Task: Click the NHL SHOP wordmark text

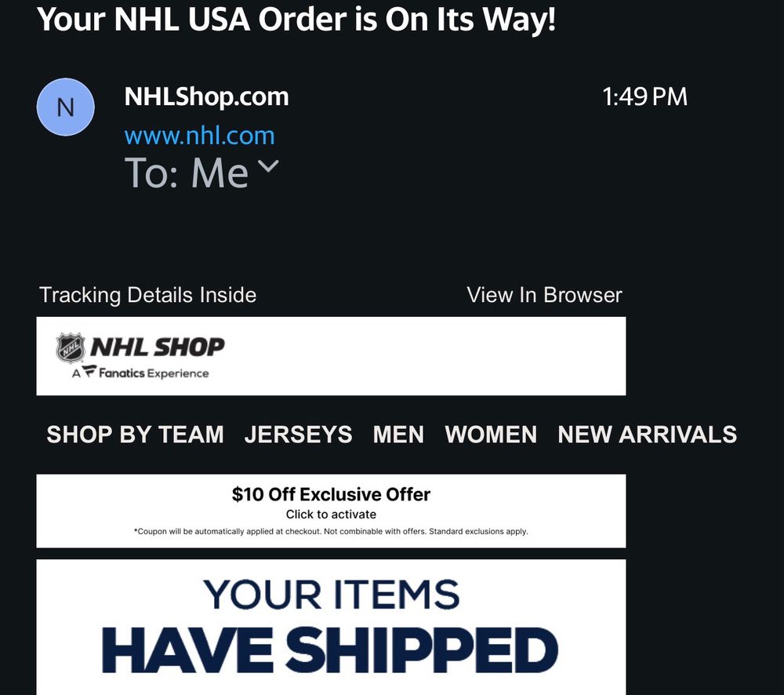Action: pyautogui.click(x=158, y=347)
